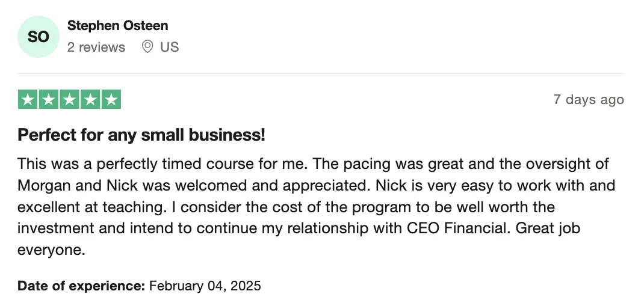Select the US location label

[x=170, y=47]
